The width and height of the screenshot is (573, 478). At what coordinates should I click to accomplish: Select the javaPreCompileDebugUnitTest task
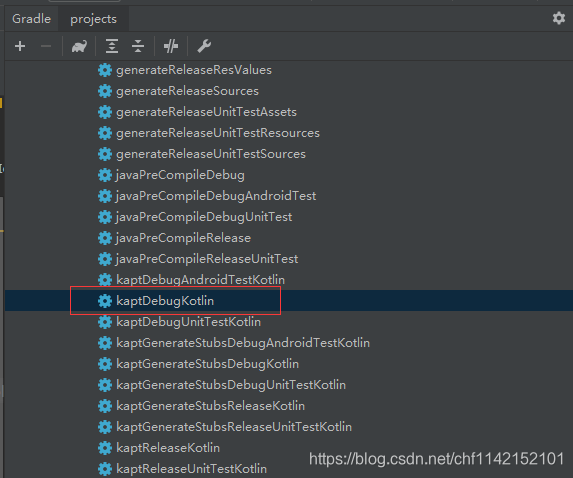pos(204,217)
